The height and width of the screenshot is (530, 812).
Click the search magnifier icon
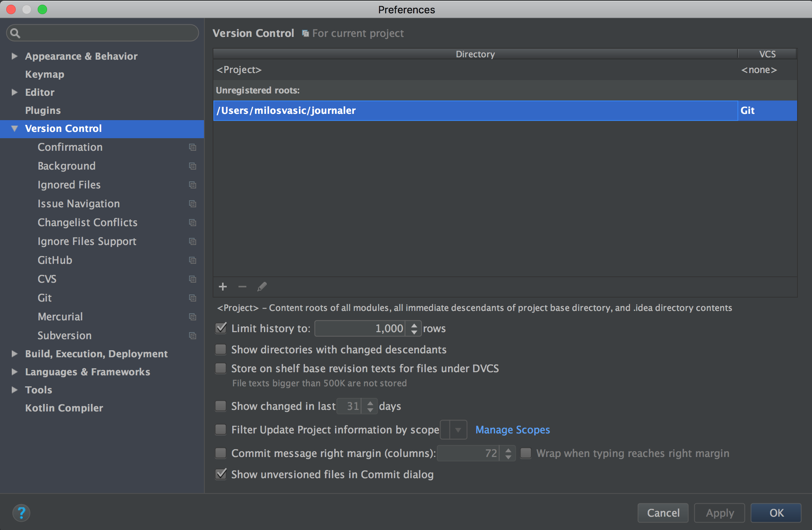[15, 33]
